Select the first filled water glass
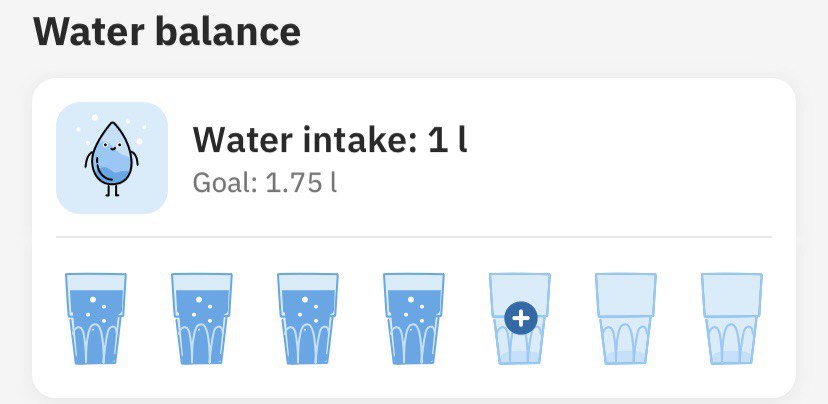This screenshot has height=404, width=828. pos(96,319)
